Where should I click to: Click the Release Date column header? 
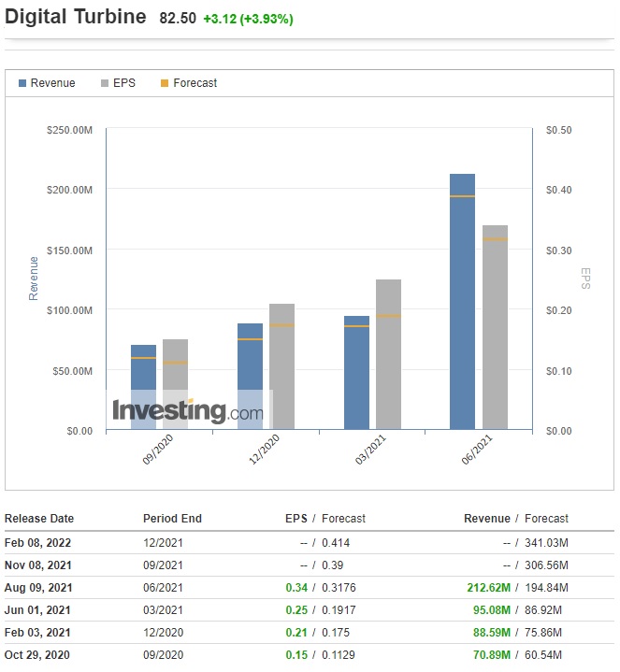click(39, 519)
